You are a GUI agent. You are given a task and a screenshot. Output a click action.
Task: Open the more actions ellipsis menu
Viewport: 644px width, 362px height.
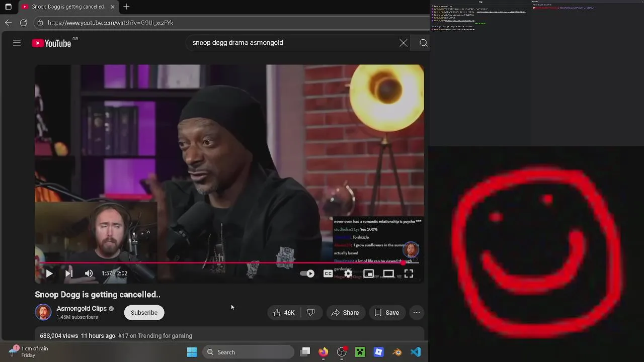pyautogui.click(x=417, y=313)
